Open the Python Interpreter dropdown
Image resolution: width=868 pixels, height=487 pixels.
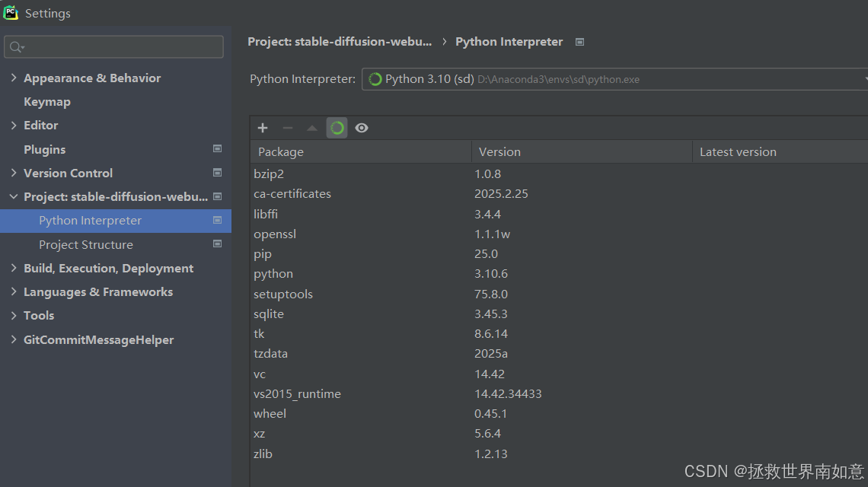click(x=614, y=79)
